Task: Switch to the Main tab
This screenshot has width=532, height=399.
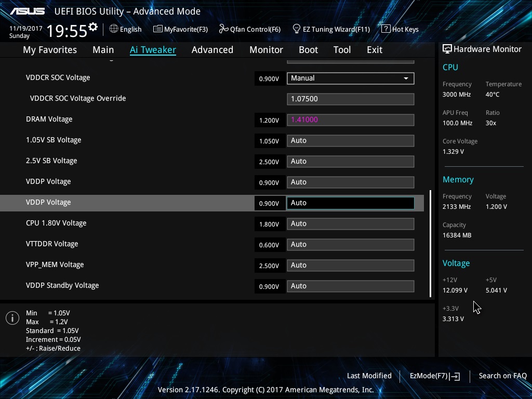Action: (103, 49)
